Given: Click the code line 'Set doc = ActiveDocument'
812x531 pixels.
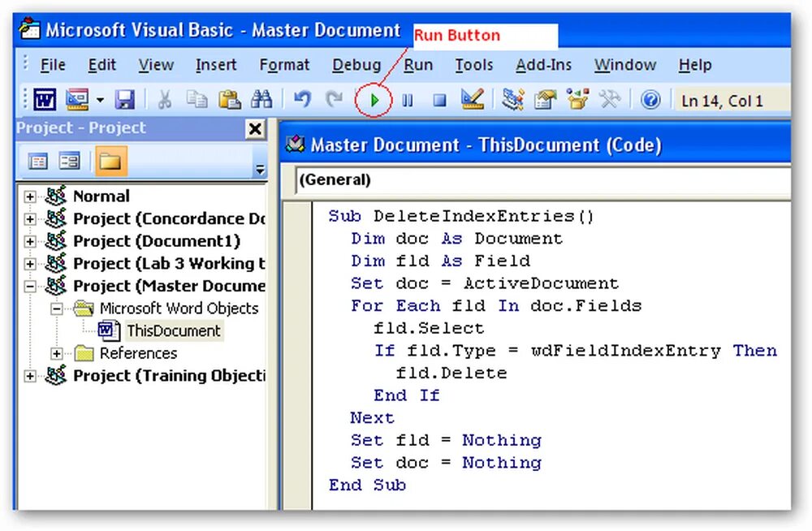Looking at the screenshot, I should coord(484,283).
